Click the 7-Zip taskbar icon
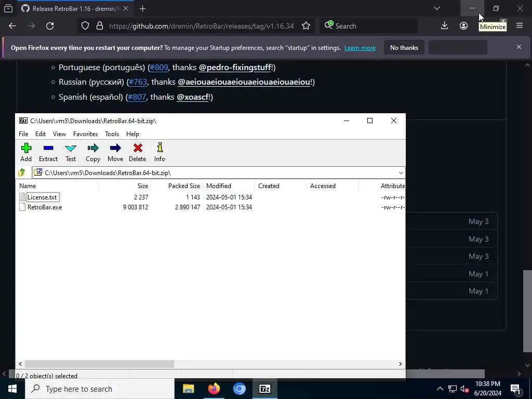 tap(264, 389)
